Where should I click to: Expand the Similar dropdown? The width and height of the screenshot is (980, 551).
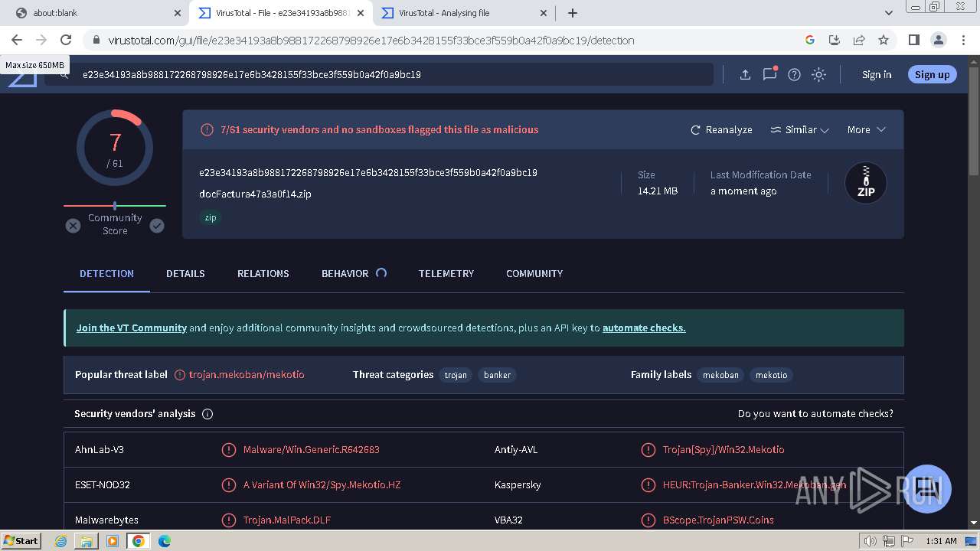click(799, 129)
